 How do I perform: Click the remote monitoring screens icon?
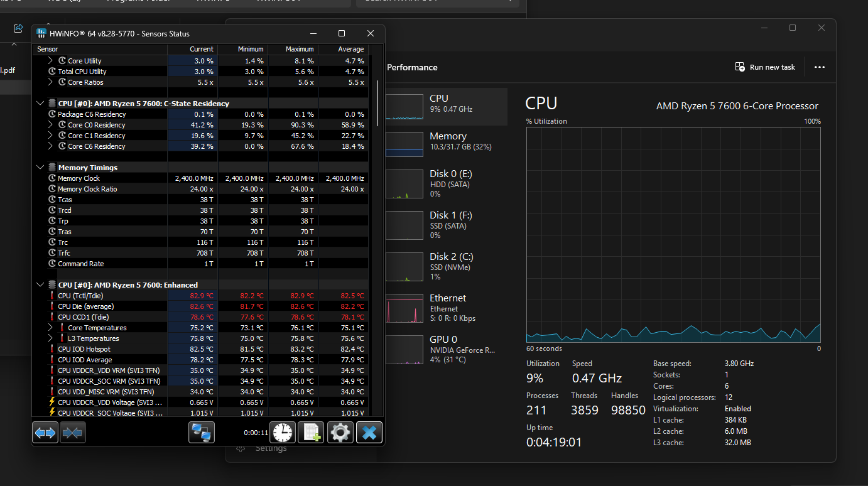coord(201,432)
